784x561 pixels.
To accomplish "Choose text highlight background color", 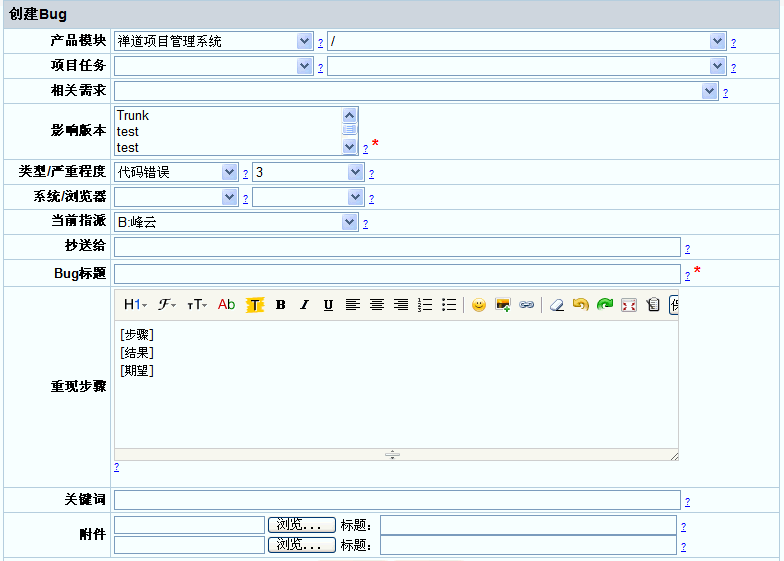I will click(254, 304).
